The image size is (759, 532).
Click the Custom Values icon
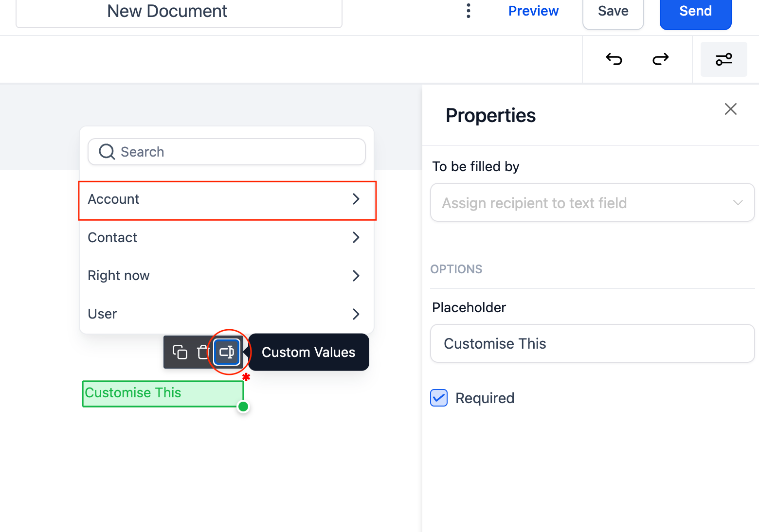227,352
